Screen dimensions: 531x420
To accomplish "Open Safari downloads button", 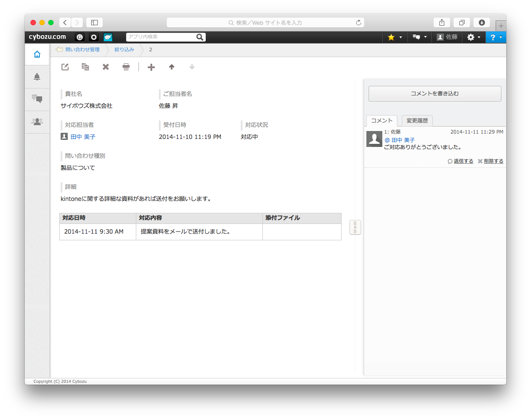I will coord(481,23).
